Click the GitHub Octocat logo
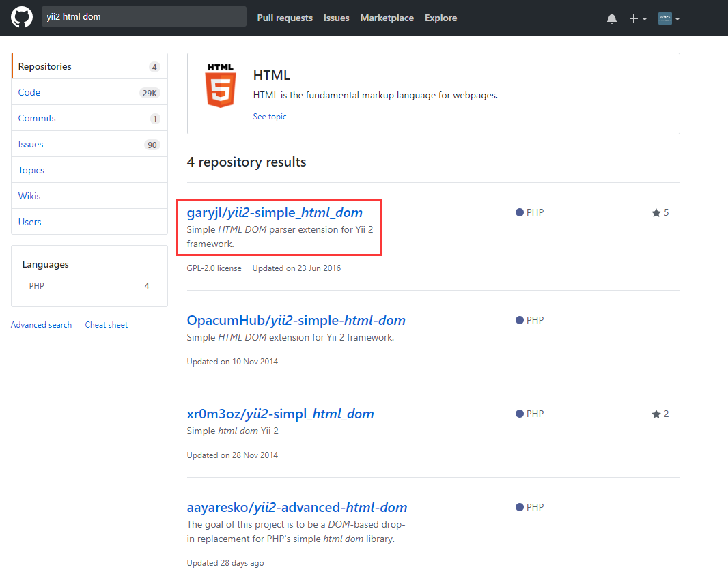This screenshot has height=574, width=728. coord(22,18)
